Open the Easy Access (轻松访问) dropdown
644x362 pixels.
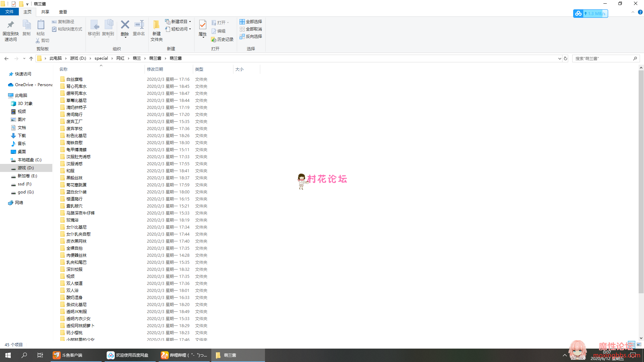(x=178, y=29)
